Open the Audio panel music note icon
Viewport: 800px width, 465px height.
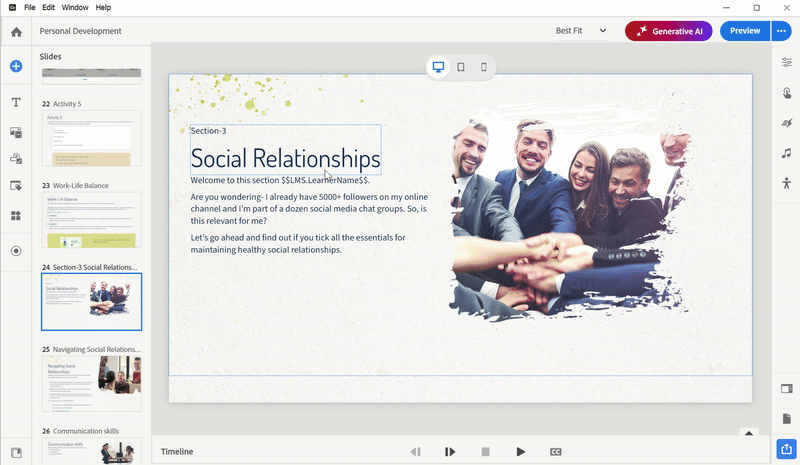[786, 153]
